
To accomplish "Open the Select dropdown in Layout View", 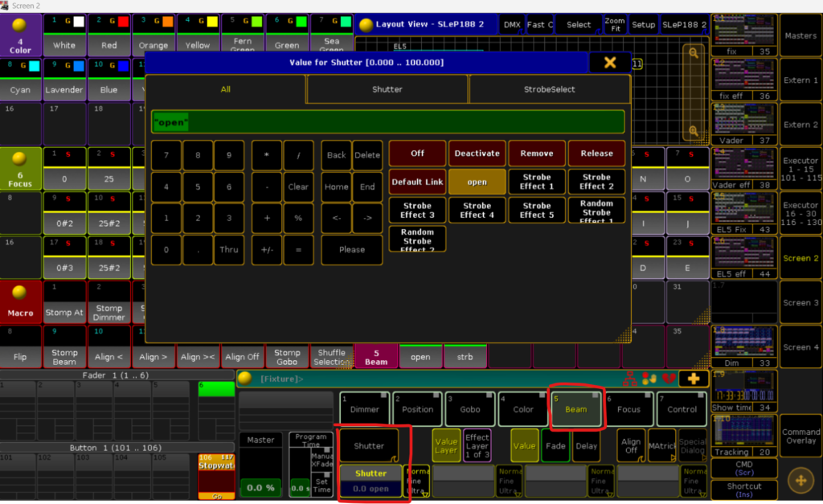I will pos(578,25).
